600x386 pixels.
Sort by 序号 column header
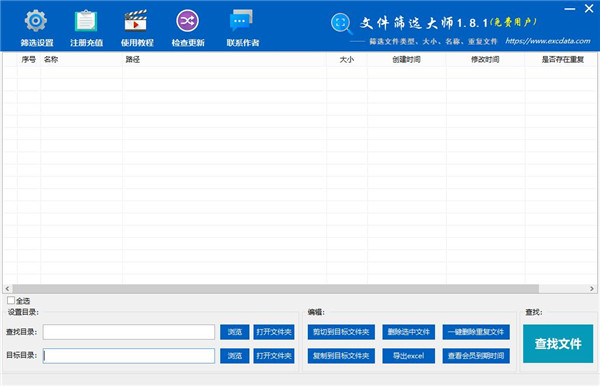point(29,59)
